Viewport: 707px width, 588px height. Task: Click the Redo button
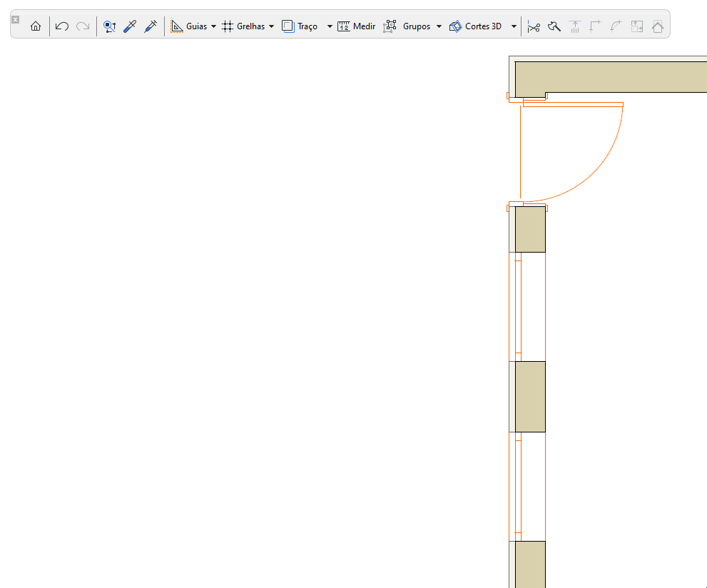click(81, 26)
